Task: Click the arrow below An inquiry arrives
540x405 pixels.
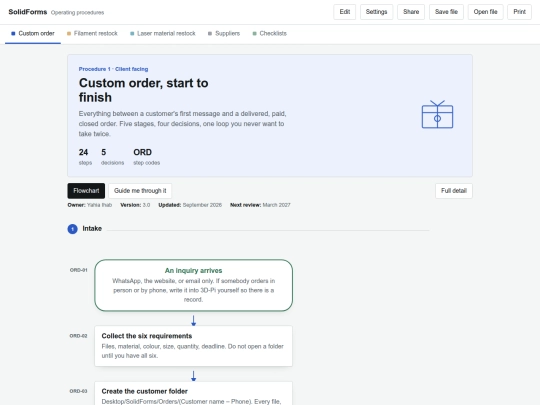Action: [194, 320]
